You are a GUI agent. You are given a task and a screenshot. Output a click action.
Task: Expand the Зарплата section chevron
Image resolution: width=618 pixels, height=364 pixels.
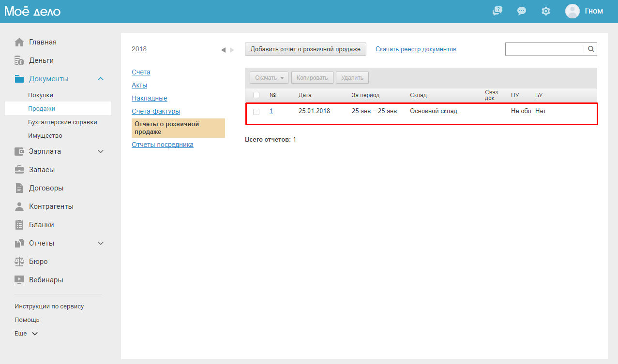101,151
